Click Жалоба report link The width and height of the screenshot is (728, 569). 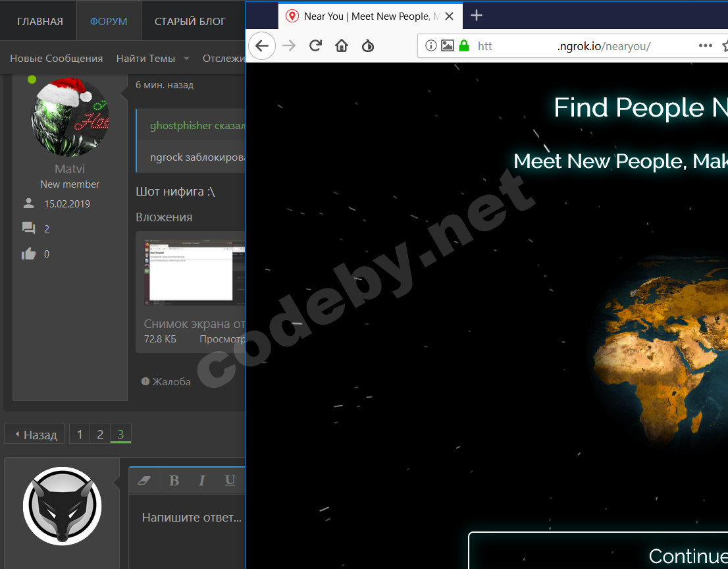click(x=167, y=381)
